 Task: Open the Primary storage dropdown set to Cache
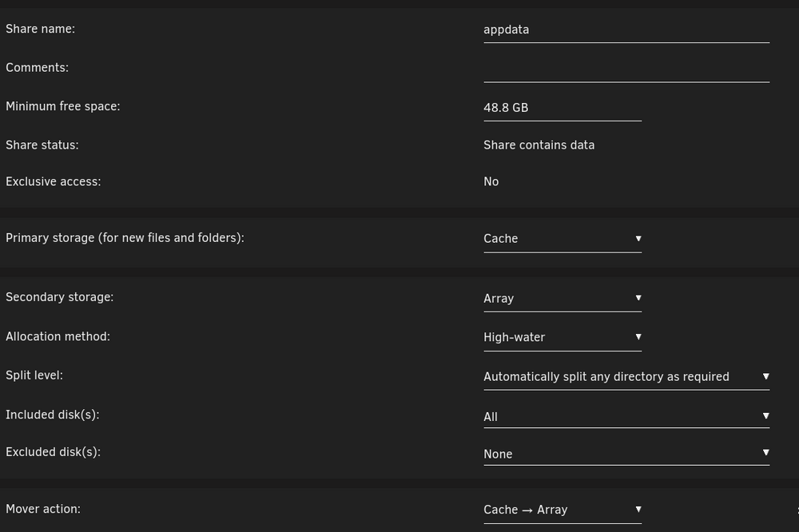(x=562, y=239)
